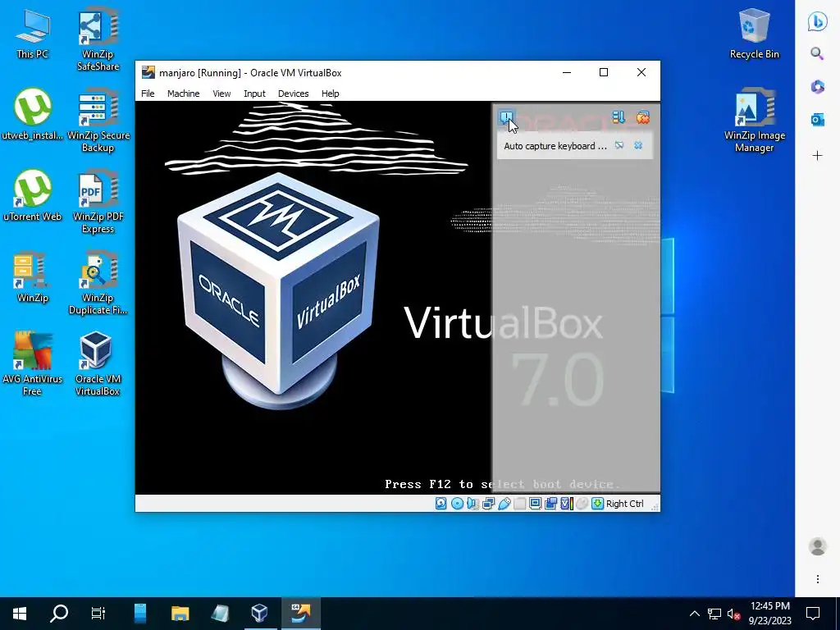Open the File menu in VirtualBox
Viewport: 840px width, 630px height.
tap(148, 94)
